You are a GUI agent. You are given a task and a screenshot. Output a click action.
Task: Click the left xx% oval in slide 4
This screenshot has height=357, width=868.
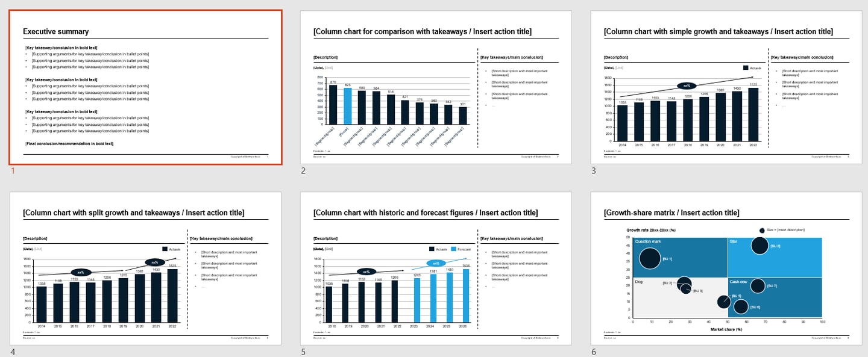81,272
